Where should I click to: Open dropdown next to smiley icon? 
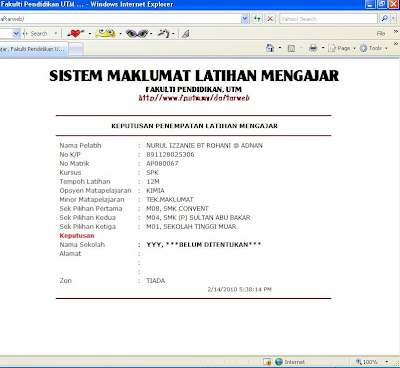pos(120,34)
